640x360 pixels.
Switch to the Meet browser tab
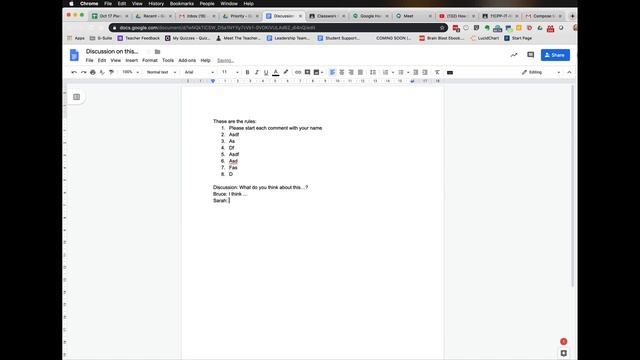[x=413, y=16]
